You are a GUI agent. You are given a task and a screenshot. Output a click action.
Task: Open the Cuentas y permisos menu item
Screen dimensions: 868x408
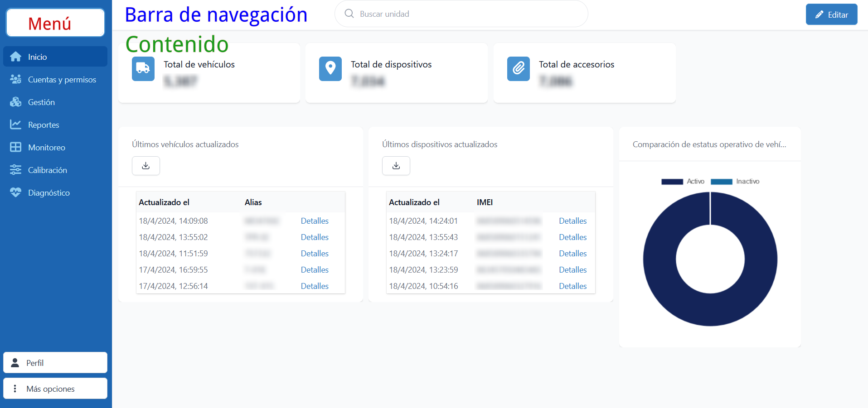62,79
